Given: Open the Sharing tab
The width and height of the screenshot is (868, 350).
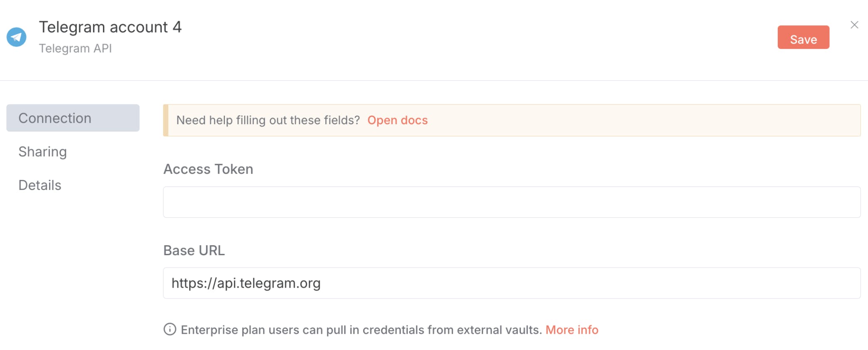Looking at the screenshot, I should pos(42,152).
